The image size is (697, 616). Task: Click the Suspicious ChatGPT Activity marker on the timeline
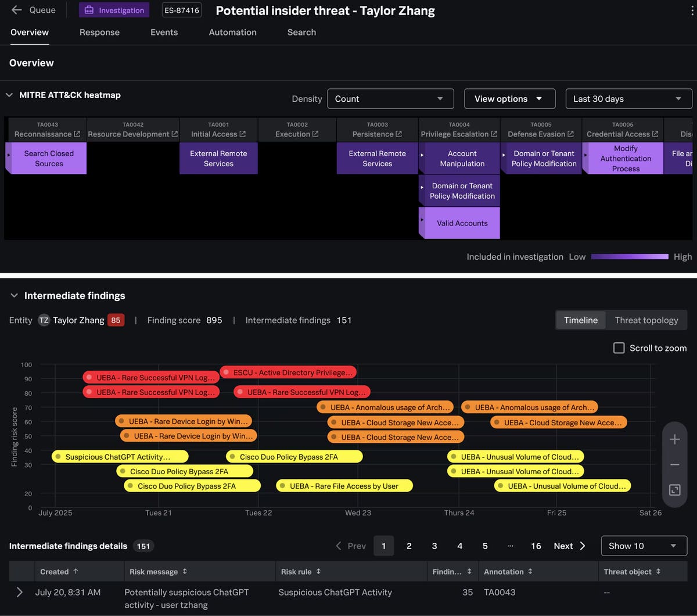(119, 457)
